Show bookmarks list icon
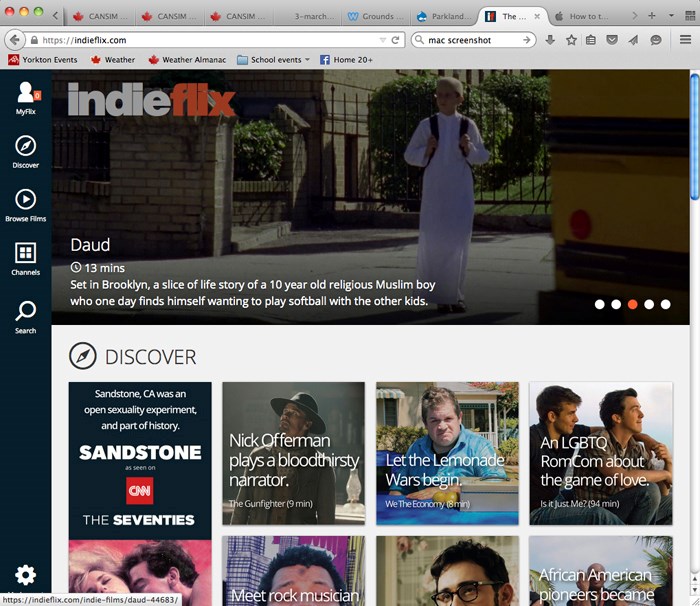This screenshot has width=700, height=606. (x=591, y=40)
